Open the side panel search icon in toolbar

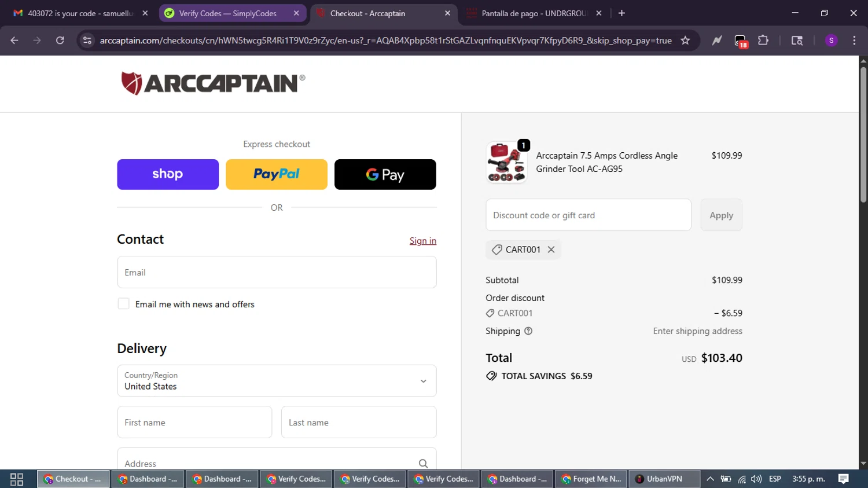pos(797,41)
